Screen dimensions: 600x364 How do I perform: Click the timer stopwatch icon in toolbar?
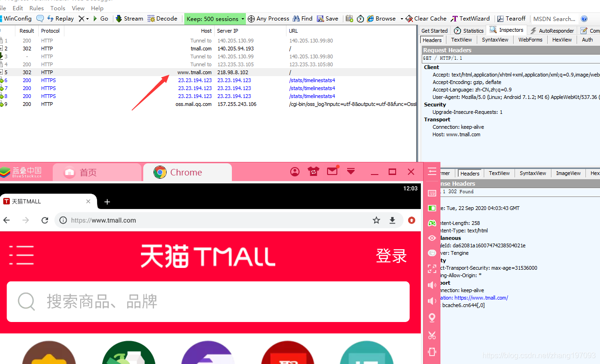[x=360, y=19]
